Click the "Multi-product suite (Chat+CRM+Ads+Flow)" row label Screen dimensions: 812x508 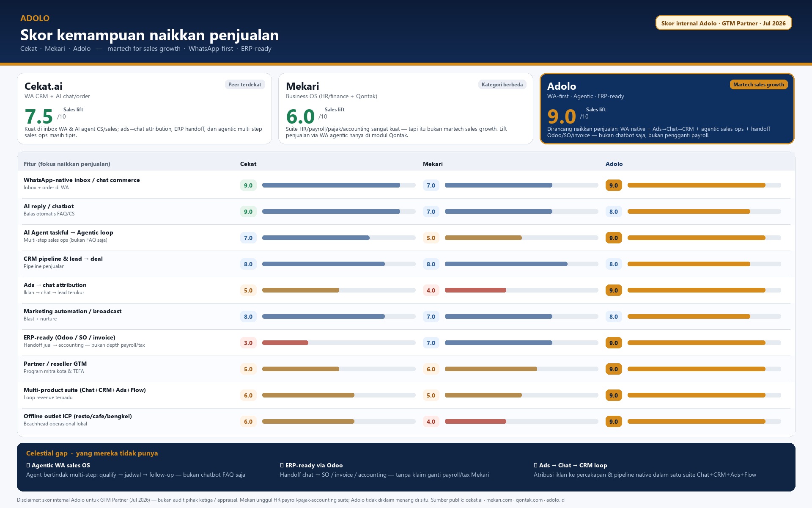click(x=85, y=390)
